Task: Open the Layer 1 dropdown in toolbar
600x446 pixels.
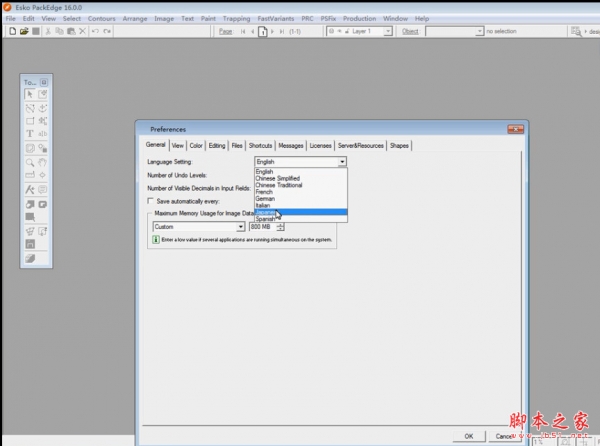Action: pyautogui.click(x=392, y=31)
